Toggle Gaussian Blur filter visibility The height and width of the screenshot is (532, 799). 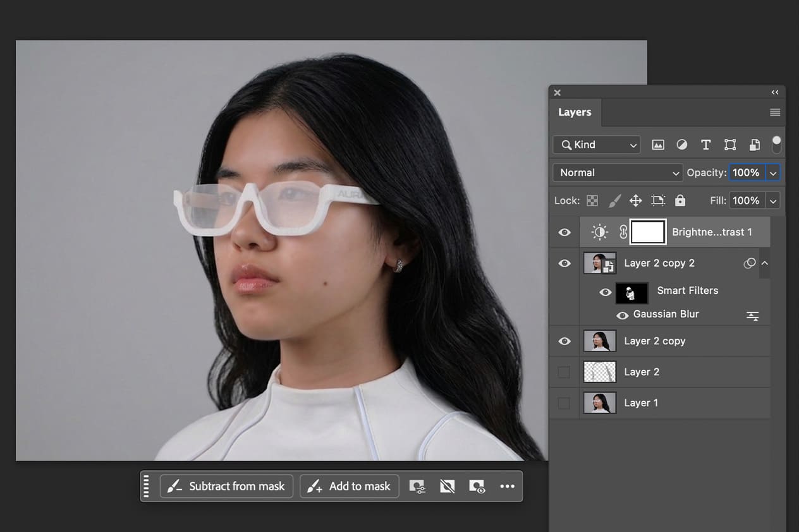click(x=623, y=315)
